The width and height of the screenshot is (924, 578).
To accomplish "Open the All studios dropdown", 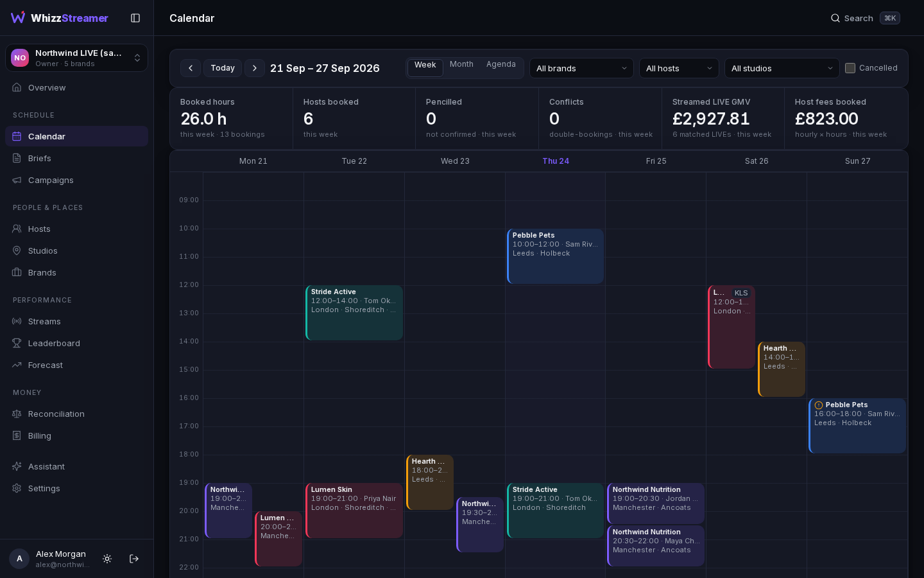I will (x=782, y=68).
